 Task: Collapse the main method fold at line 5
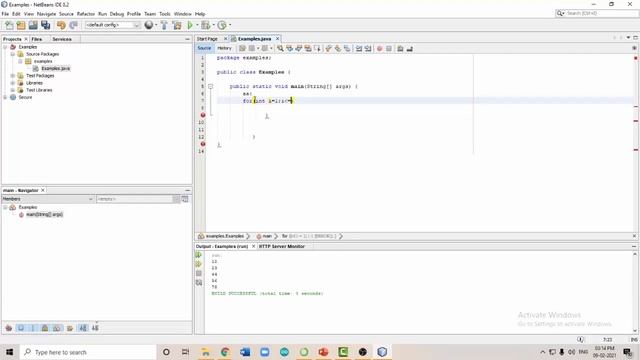211,87
